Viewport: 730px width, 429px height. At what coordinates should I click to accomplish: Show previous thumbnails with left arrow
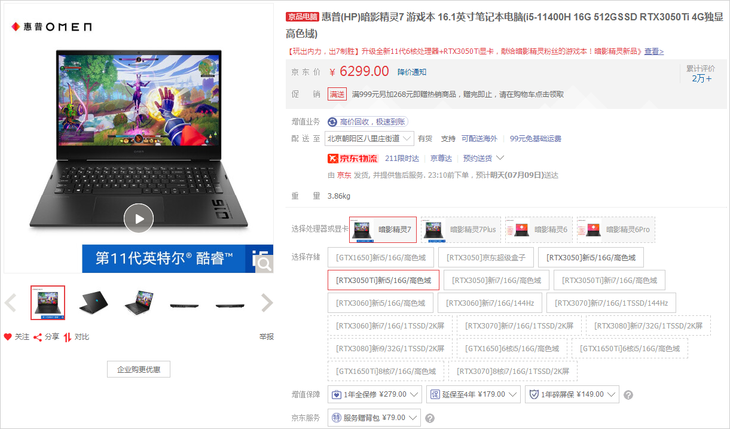pos(11,302)
